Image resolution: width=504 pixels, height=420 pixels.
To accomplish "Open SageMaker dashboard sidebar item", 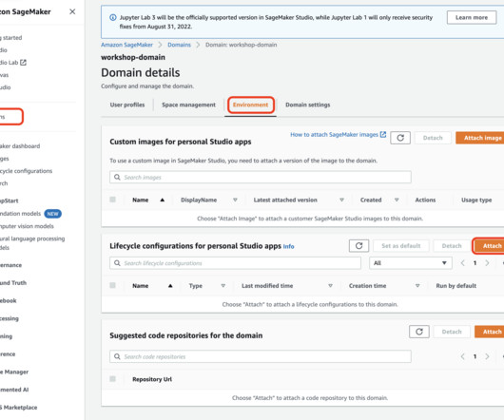I will pyautogui.click(x=20, y=146).
